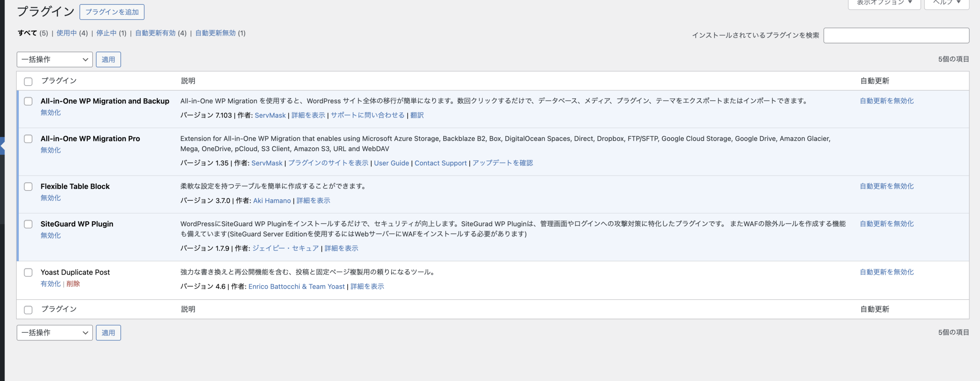The width and height of the screenshot is (980, 381).
Task: Open the bottom 一括操作 bulk actions dropdown
Action: coord(55,333)
